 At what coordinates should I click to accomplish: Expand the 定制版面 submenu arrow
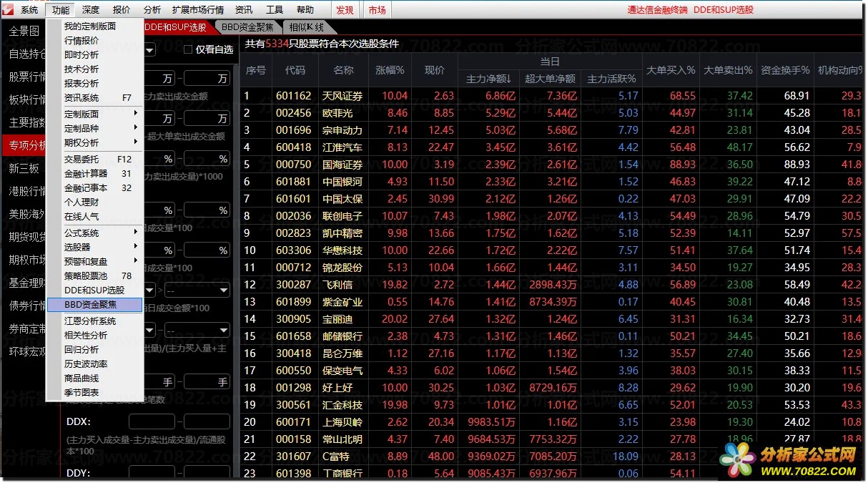(x=135, y=114)
